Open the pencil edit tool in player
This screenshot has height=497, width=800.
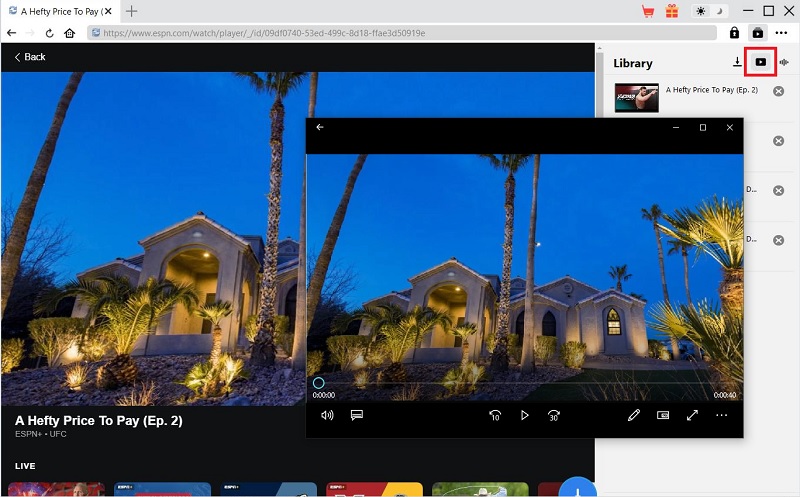point(634,415)
